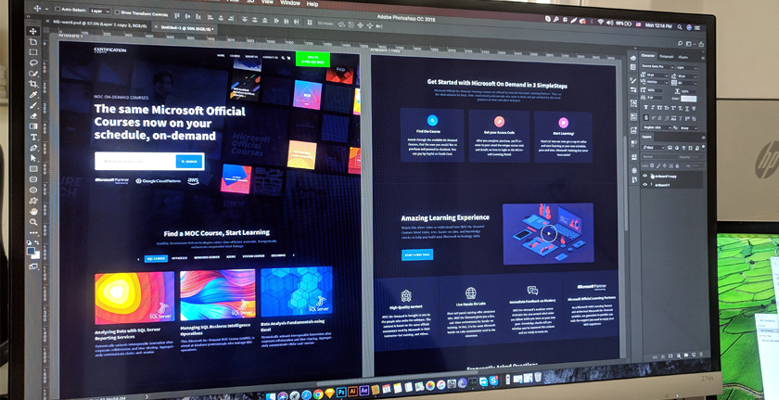This screenshot has height=400, width=779.
Task: Click the Character panel Color swatch
Action: click(689, 99)
